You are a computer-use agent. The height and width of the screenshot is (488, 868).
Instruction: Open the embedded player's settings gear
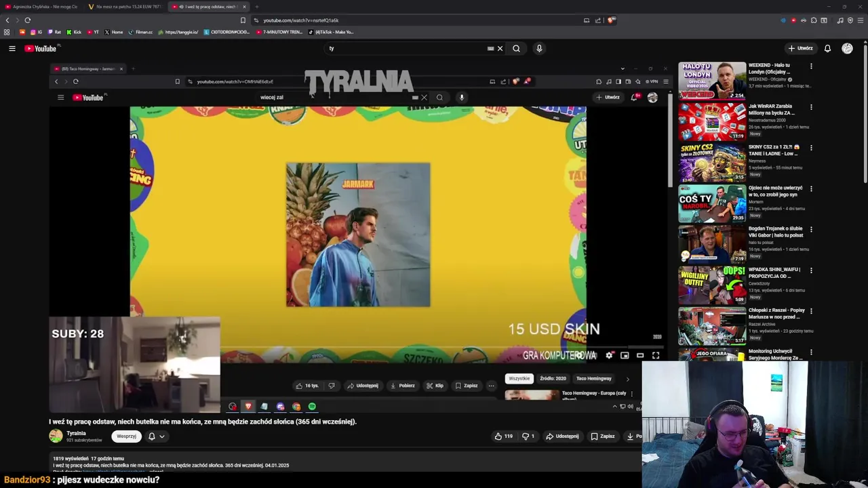click(x=609, y=355)
